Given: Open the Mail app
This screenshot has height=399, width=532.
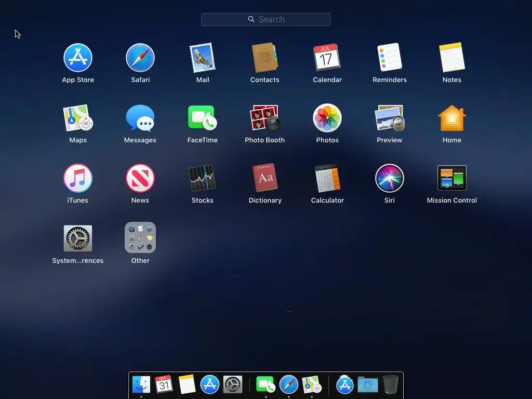Looking at the screenshot, I should coord(203,58).
